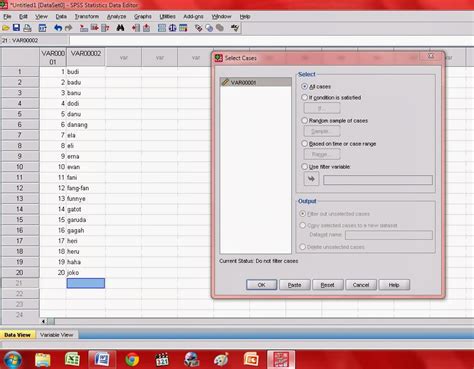Screen dimensions: 474x369
Task: Switch to Data View tab
Action: (x=17, y=335)
